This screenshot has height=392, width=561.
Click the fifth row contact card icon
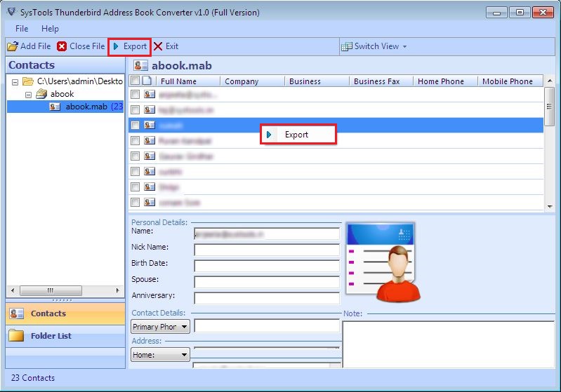coord(150,156)
